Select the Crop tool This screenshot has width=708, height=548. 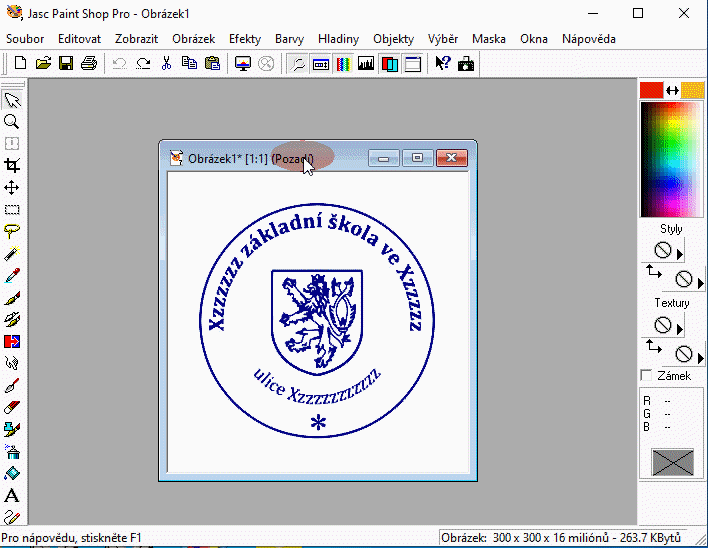pos(12,165)
